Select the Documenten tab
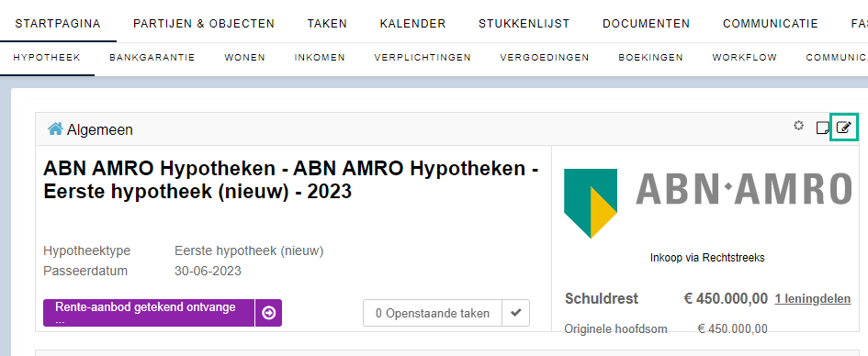The width and height of the screenshot is (868, 356). click(647, 24)
